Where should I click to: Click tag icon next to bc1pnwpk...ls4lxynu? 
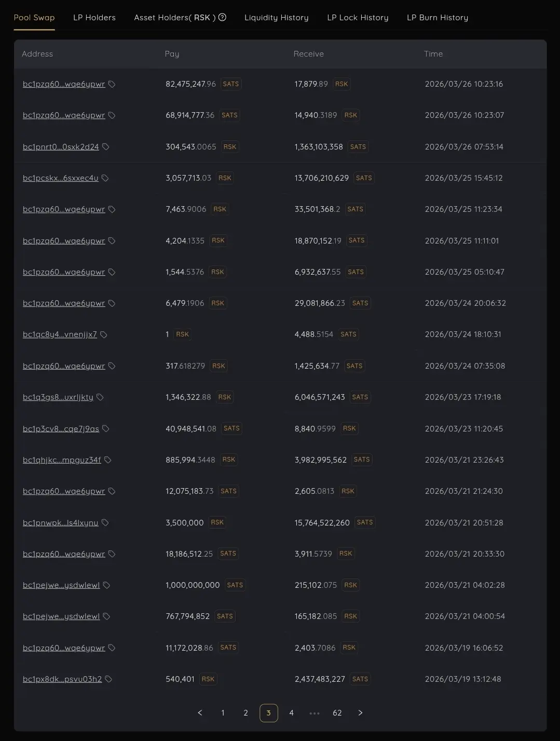(x=105, y=523)
